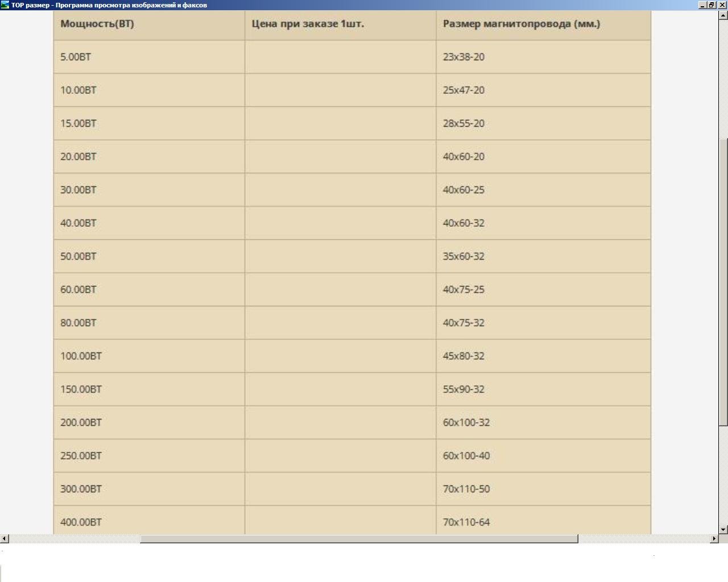Select the 100.00ВТ power cell

coord(81,356)
